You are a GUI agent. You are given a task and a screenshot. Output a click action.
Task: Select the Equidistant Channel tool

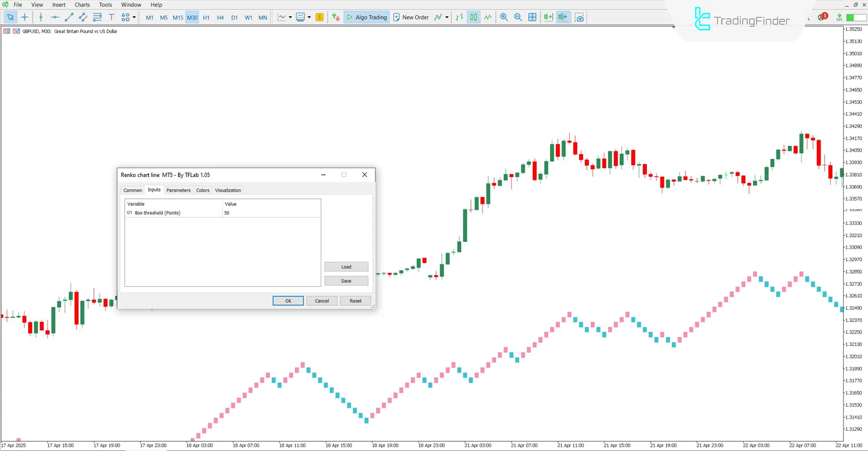[83, 17]
